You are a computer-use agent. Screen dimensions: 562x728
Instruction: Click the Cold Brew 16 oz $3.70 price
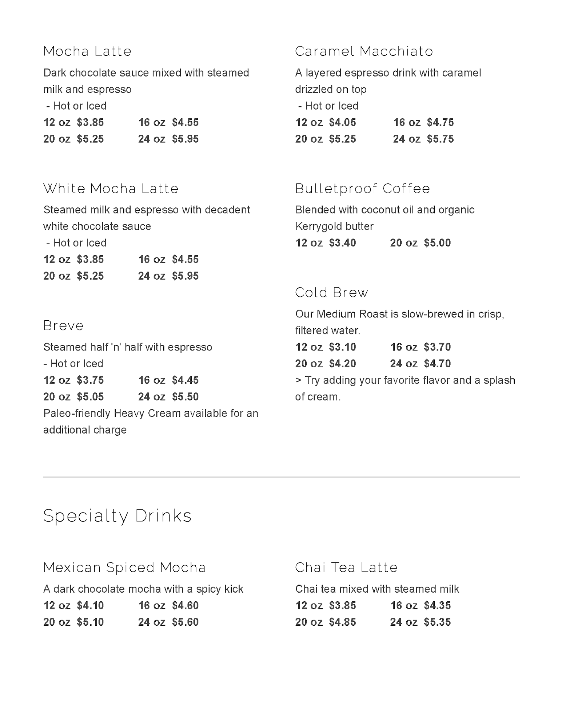(420, 347)
